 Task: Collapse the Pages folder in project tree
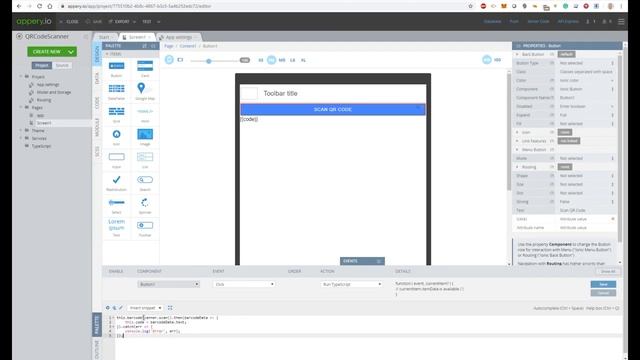pos(21,107)
